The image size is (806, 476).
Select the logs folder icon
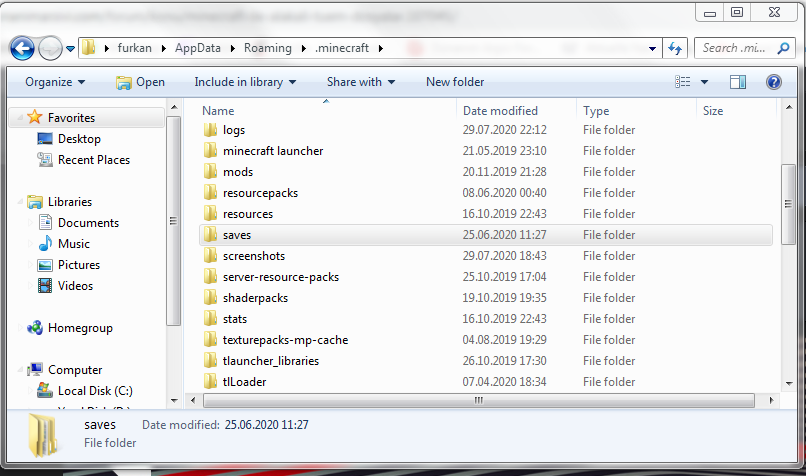pyautogui.click(x=210, y=130)
